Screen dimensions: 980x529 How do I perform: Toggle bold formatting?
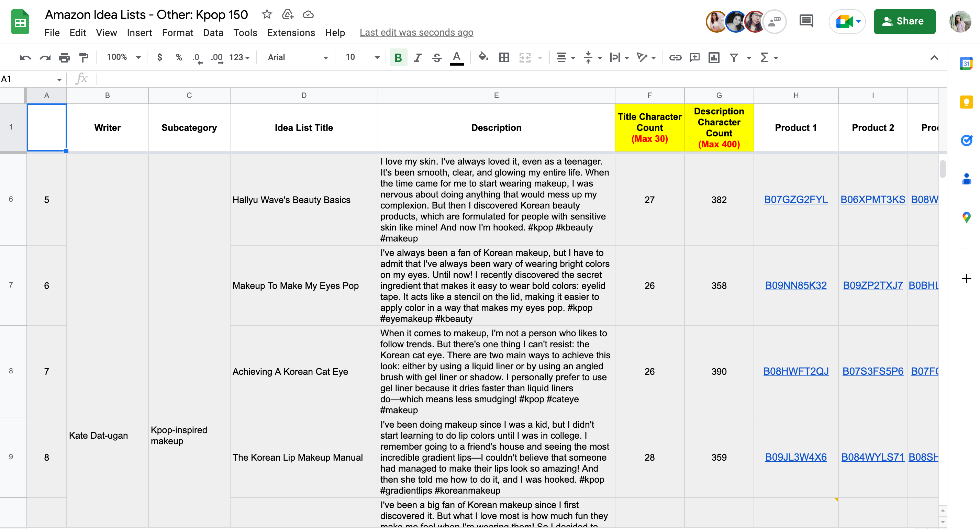pos(398,57)
